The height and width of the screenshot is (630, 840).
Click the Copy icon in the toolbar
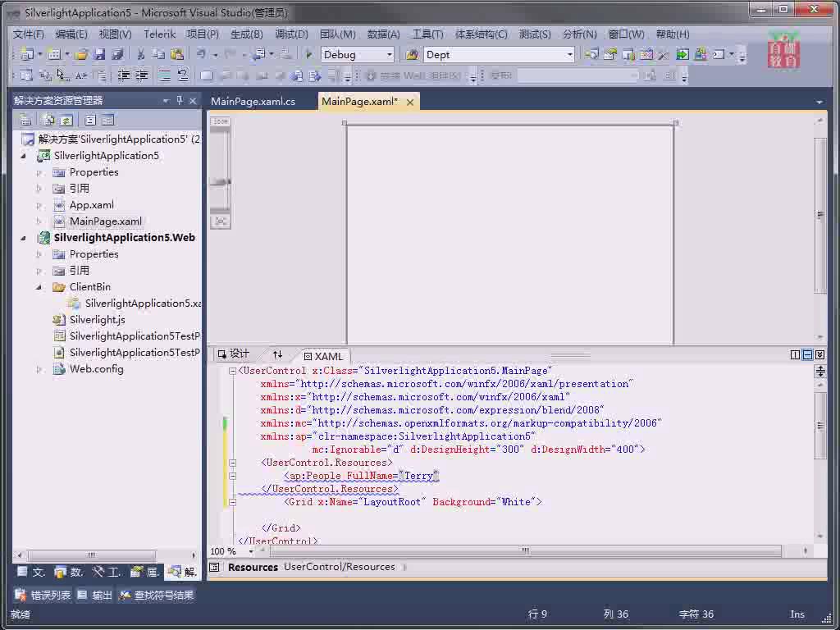[158, 54]
